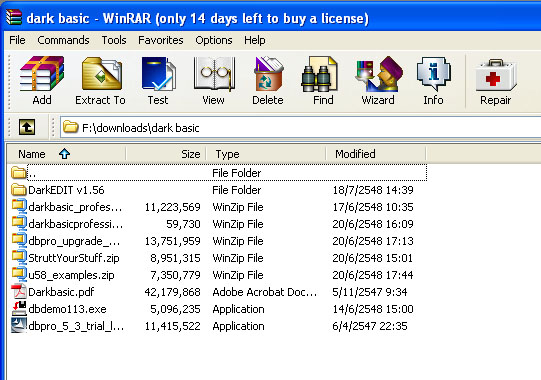541x380 pixels.
Task: Click the size value 42,179,868
Action: pos(173,292)
